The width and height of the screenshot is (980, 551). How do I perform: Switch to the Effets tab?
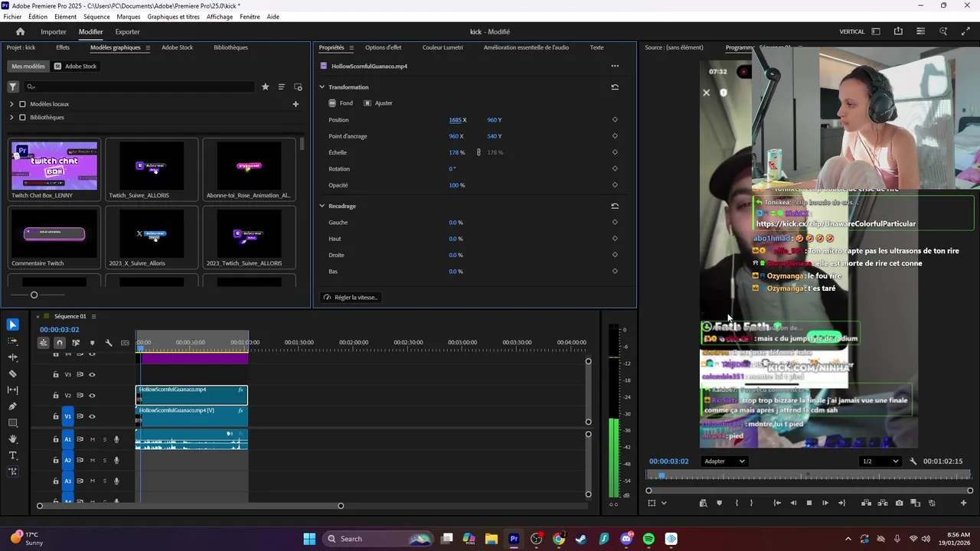pos(63,47)
